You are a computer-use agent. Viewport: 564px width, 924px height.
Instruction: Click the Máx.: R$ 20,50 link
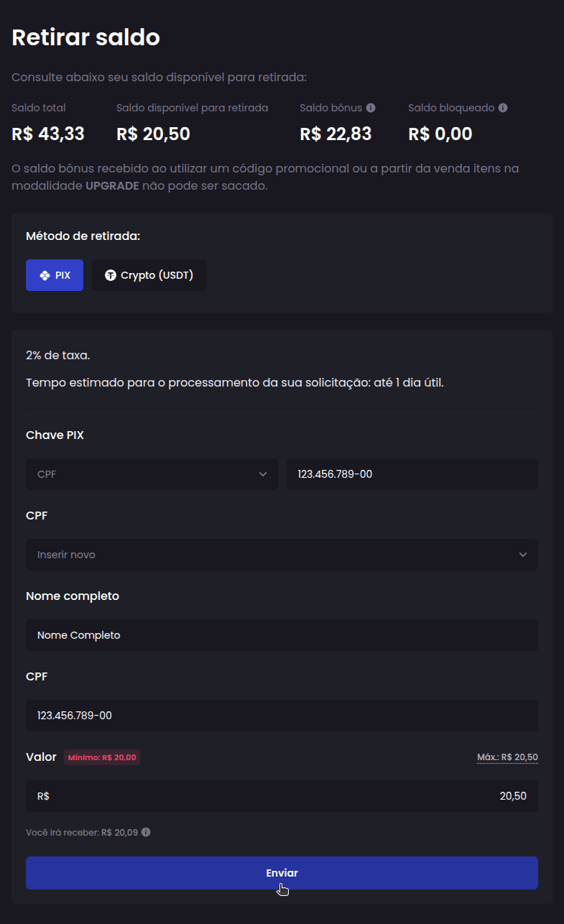tap(507, 757)
